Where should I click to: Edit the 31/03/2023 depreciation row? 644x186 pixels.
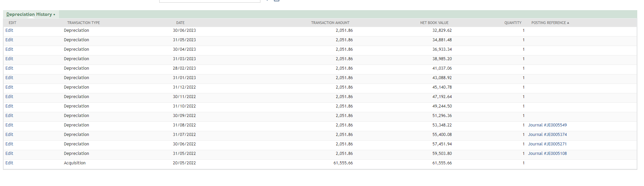tap(9, 59)
